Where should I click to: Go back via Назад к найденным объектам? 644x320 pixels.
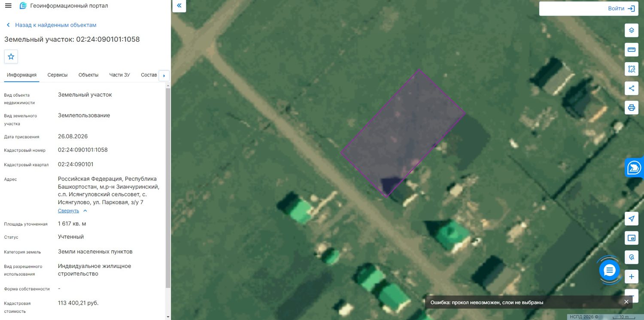tap(51, 25)
